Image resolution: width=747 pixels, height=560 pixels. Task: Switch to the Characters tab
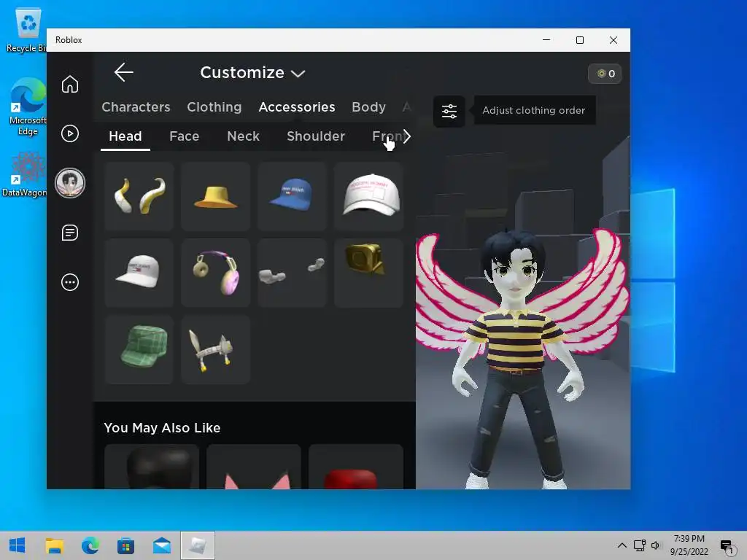pos(136,107)
